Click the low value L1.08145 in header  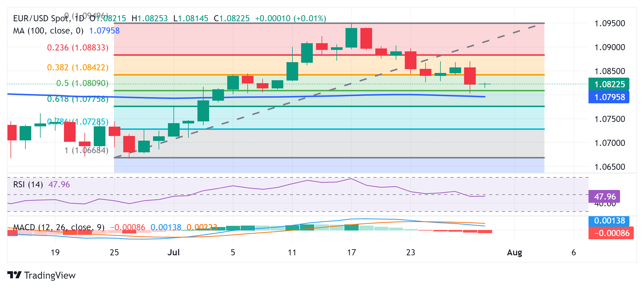click(x=191, y=18)
